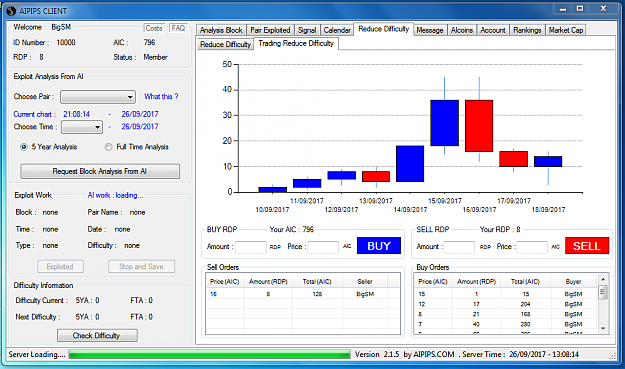Viewport: 625px width, 369px height.
Task: Open the FAQ tab
Action: tap(178, 28)
